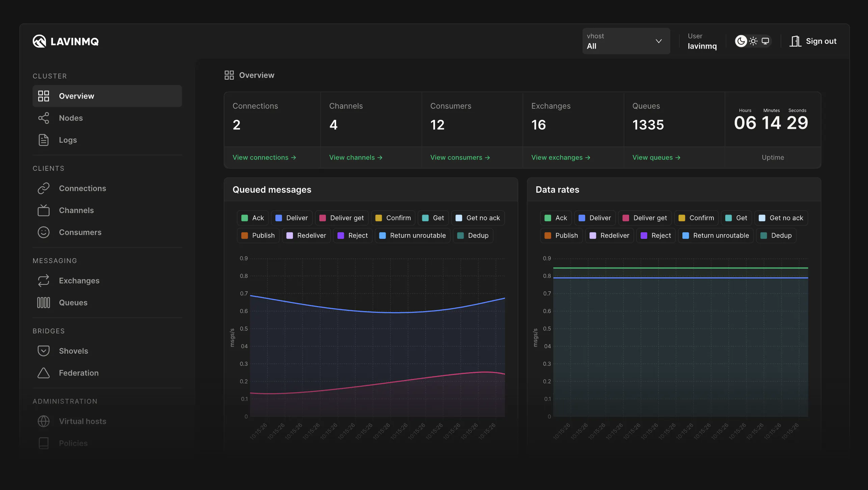Click the Overview grid icon in sidebar

pos(44,96)
